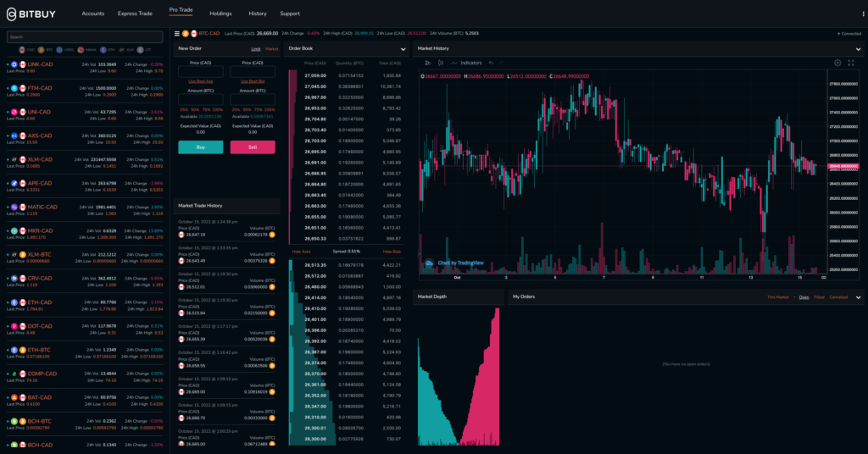Click the search markets field
Viewport: 868px width, 454px height.
coord(85,37)
